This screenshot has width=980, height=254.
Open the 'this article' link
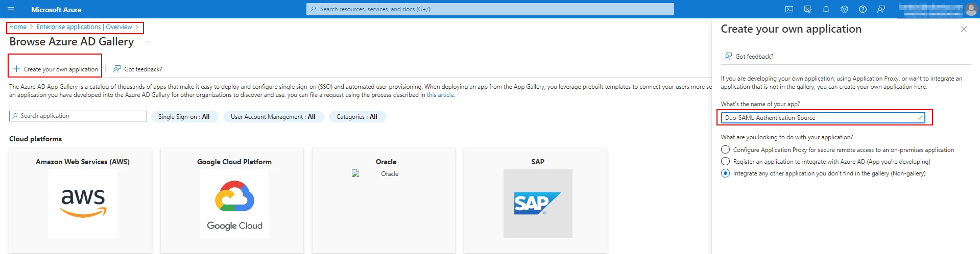pyautogui.click(x=440, y=95)
